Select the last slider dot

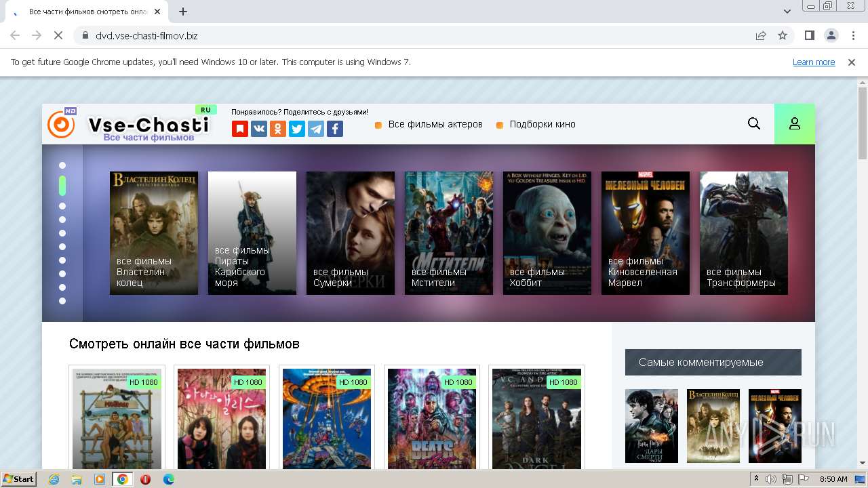tap(62, 301)
